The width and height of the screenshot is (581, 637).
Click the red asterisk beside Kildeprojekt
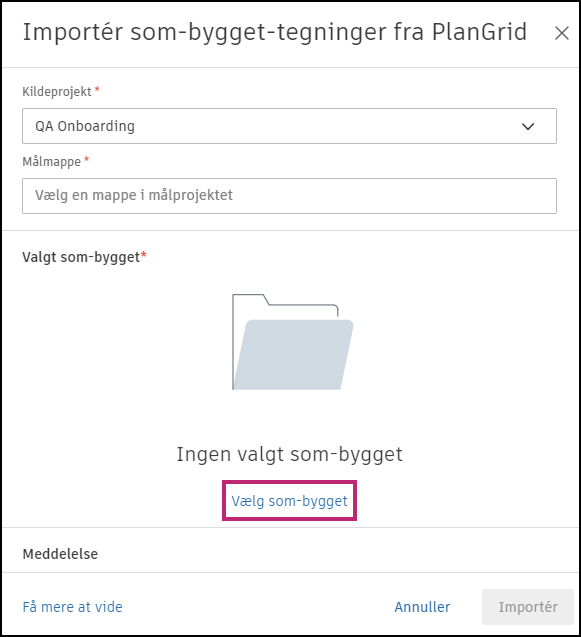97,88
